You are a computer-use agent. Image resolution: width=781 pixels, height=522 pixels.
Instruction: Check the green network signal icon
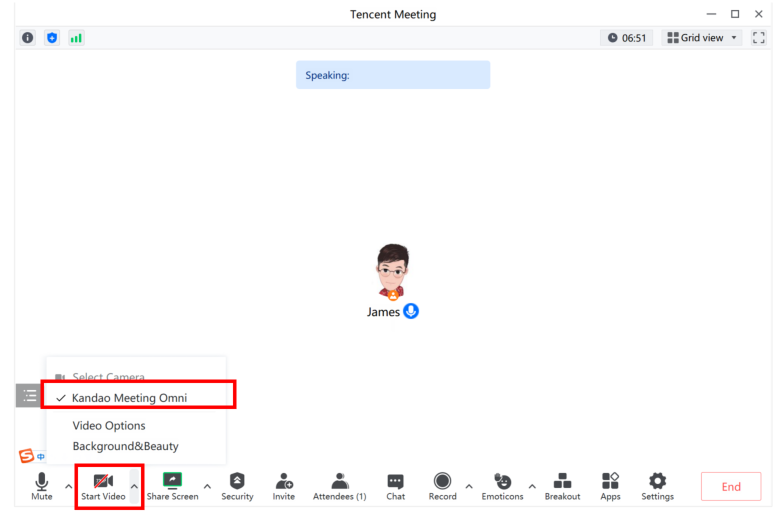tap(76, 38)
